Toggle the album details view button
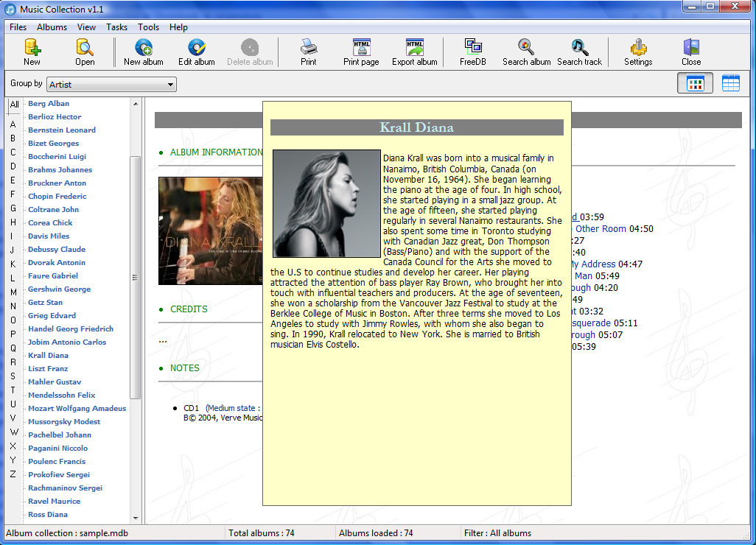 tap(695, 84)
